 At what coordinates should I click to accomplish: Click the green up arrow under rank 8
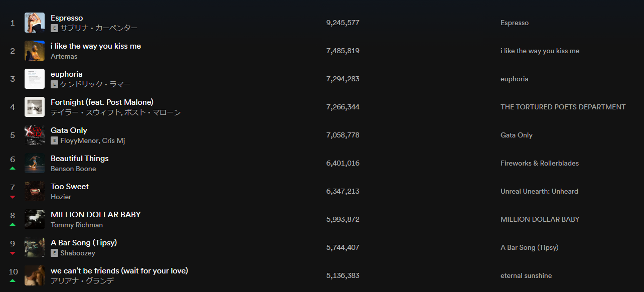[13, 225]
